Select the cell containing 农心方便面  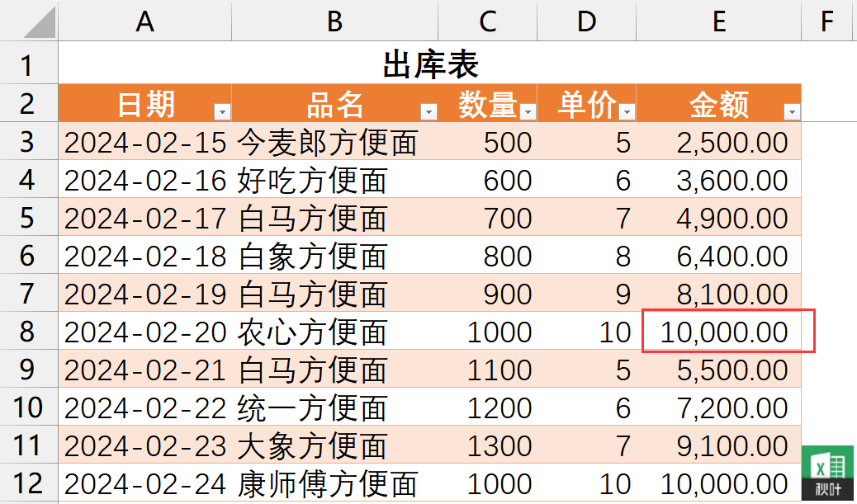(x=334, y=332)
